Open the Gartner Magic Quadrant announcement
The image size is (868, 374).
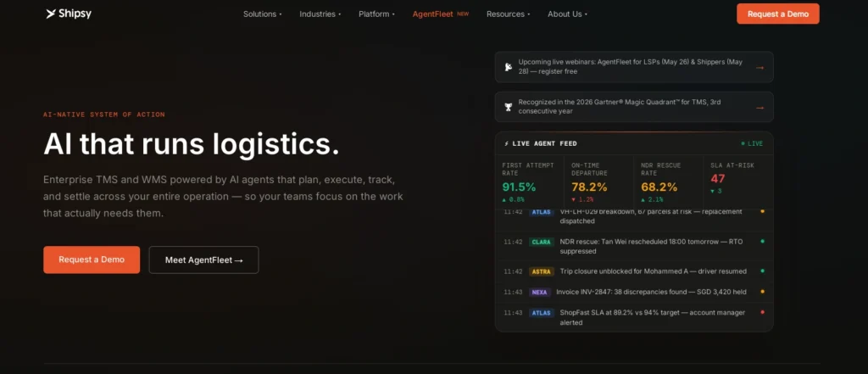pos(634,107)
